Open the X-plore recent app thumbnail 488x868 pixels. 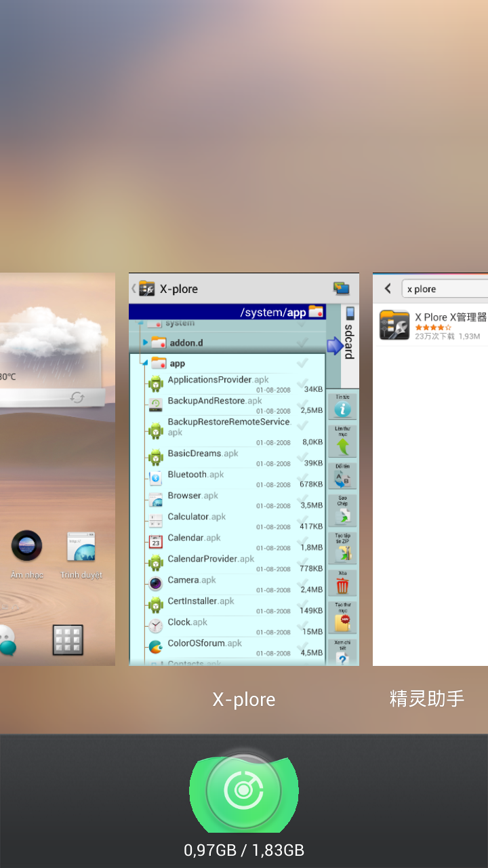(244, 469)
